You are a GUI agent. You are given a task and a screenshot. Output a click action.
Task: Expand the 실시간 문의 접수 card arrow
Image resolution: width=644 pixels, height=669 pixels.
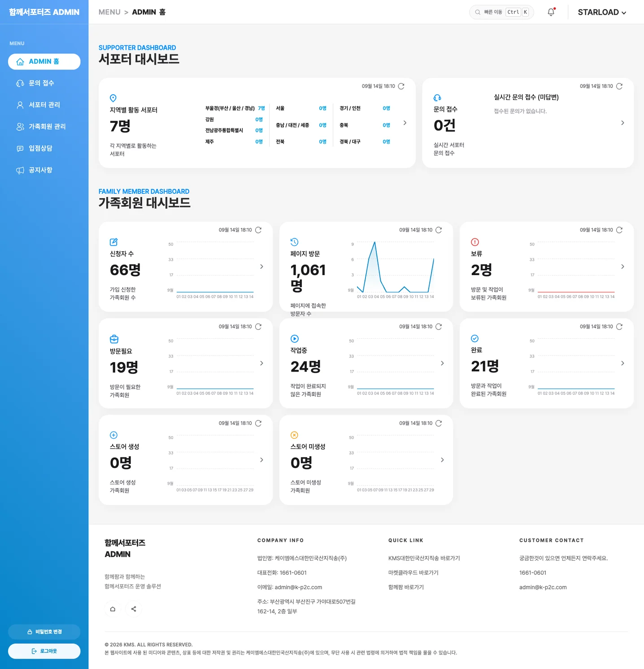[622, 122]
